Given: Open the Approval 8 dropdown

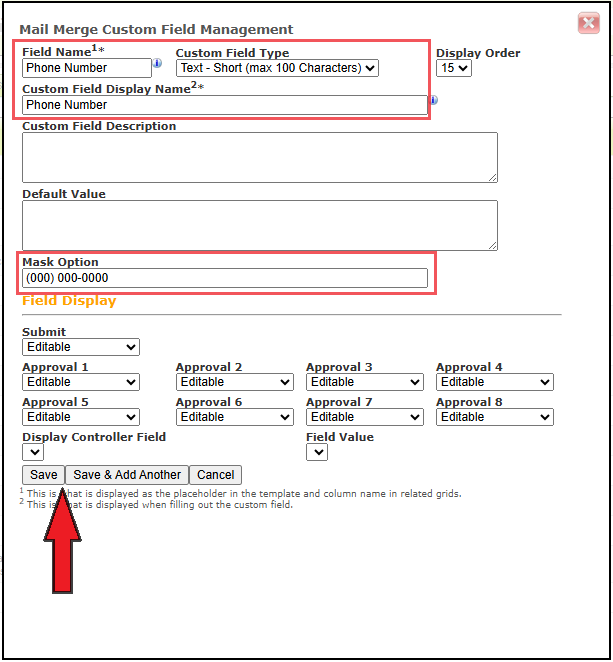Looking at the screenshot, I should [494, 417].
